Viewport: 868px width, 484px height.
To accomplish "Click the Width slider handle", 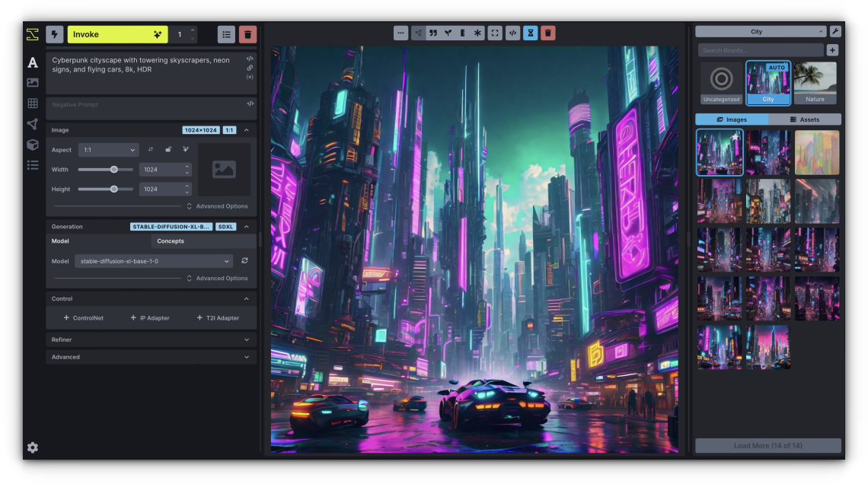I will pos(115,169).
